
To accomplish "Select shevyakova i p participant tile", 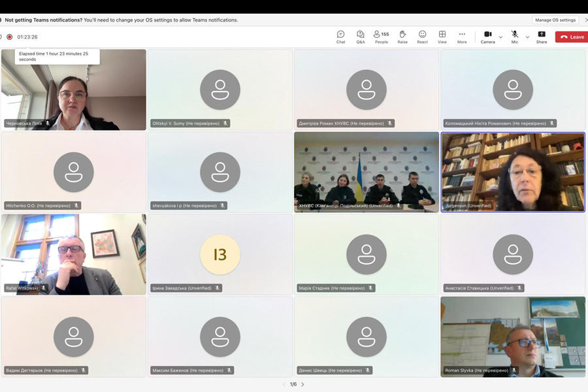I will (220, 172).
